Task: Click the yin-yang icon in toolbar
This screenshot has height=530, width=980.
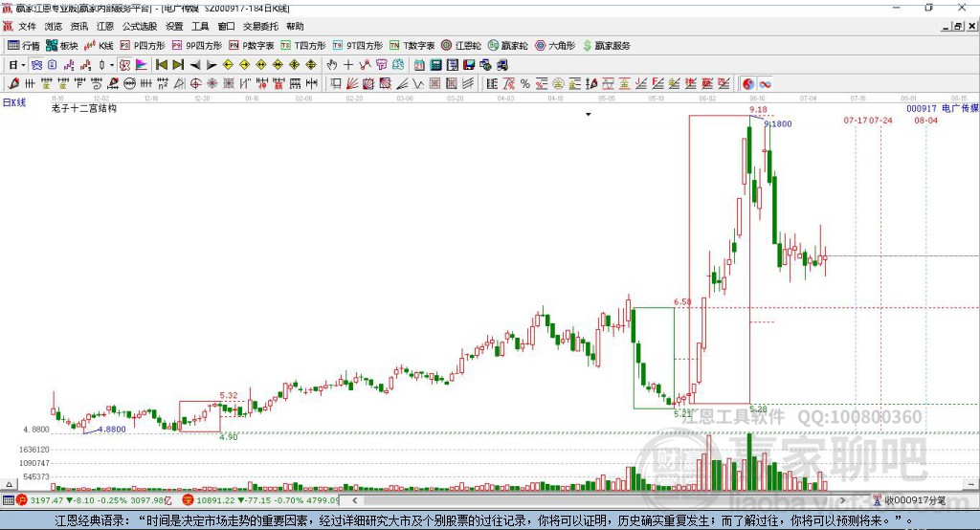Action: [x=748, y=84]
